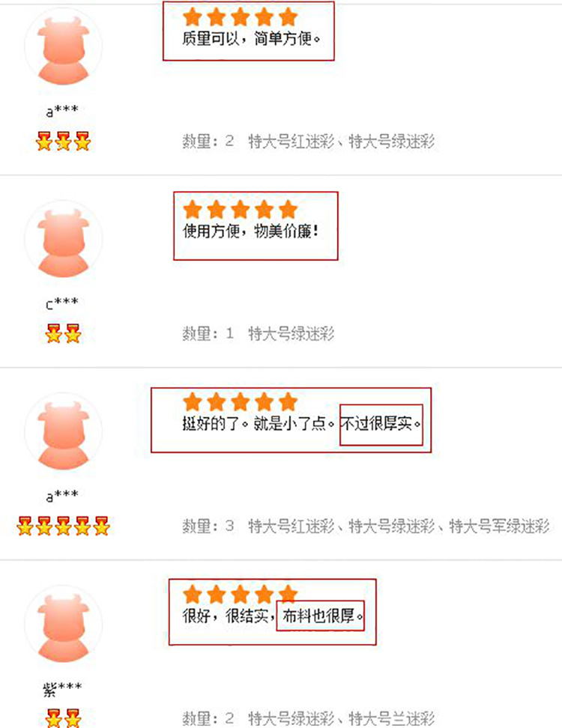Click the avatar of first reviewer a***
Screen dimensions: 562x728
pos(63,47)
